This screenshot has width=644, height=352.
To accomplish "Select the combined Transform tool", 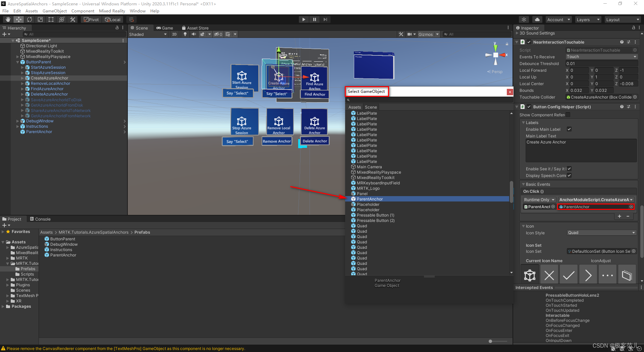I will click(x=62, y=19).
